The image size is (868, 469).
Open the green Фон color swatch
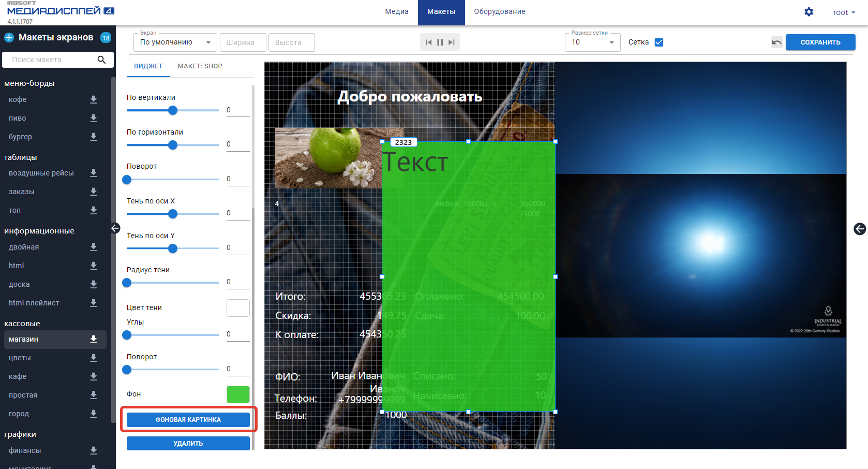click(238, 394)
